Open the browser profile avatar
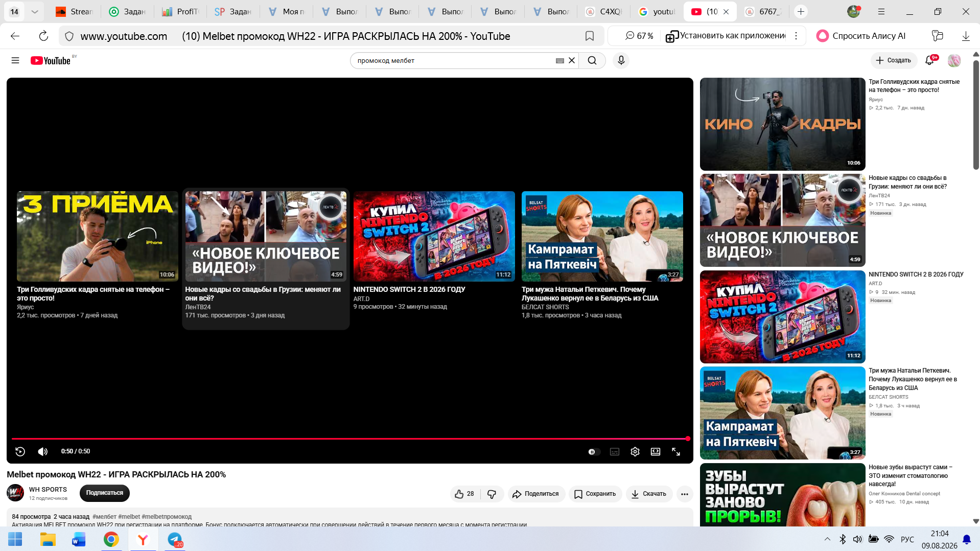Viewport: 980px width, 551px height. tap(853, 11)
